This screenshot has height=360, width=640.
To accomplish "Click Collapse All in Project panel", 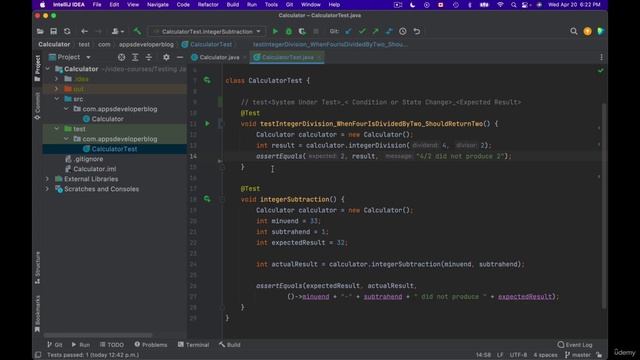I will pyautogui.click(x=149, y=58).
